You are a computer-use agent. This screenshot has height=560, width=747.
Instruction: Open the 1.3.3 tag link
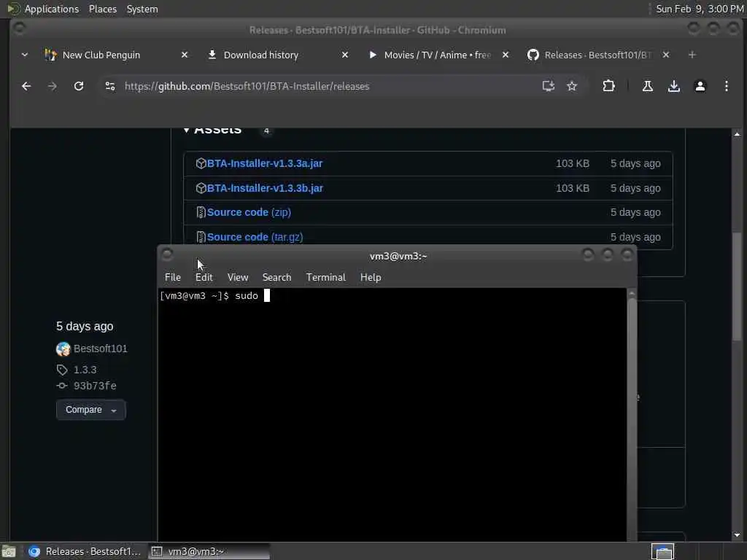click(x=85, y=370)
